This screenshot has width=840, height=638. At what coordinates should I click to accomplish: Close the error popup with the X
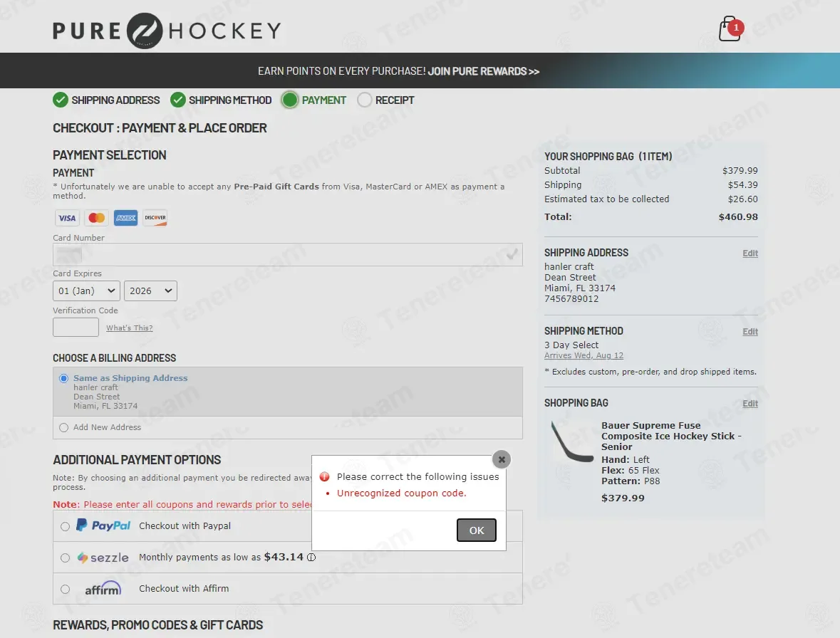tap(502, 459)
